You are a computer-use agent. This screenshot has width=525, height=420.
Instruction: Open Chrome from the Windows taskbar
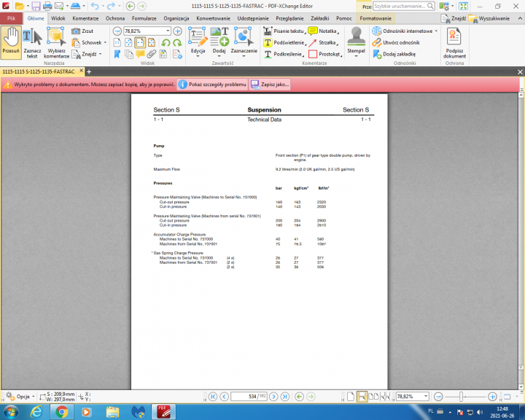(62, 412)
